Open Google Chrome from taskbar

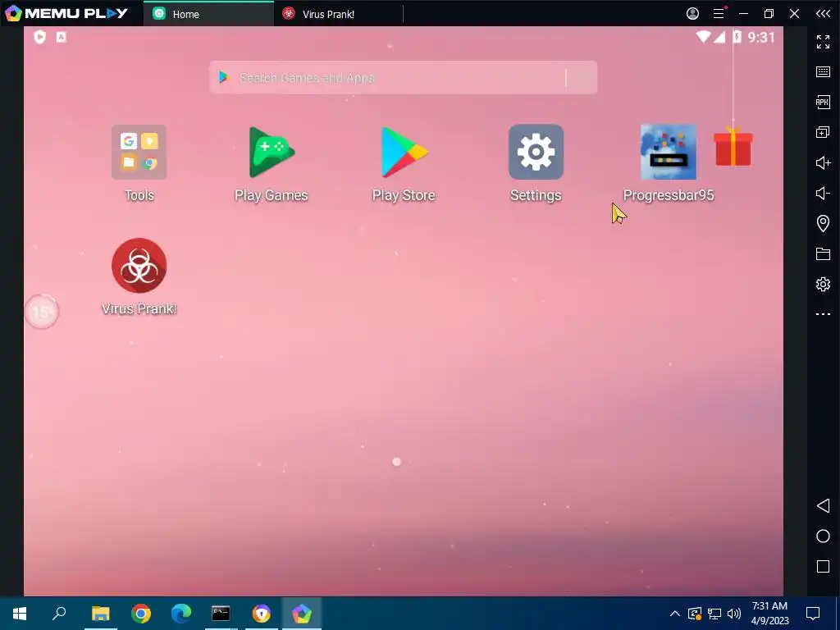141,614
